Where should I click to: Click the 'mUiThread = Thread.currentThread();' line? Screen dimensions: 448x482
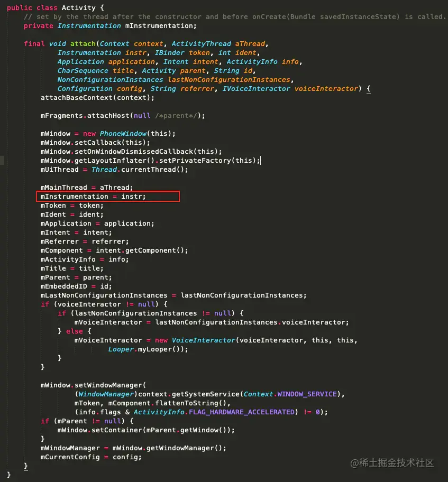114,169
